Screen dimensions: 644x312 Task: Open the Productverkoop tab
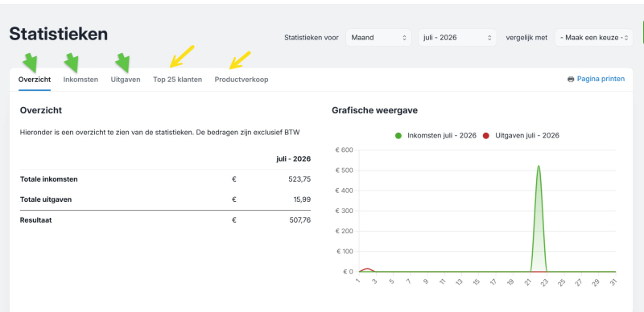(x=242, y=80)
